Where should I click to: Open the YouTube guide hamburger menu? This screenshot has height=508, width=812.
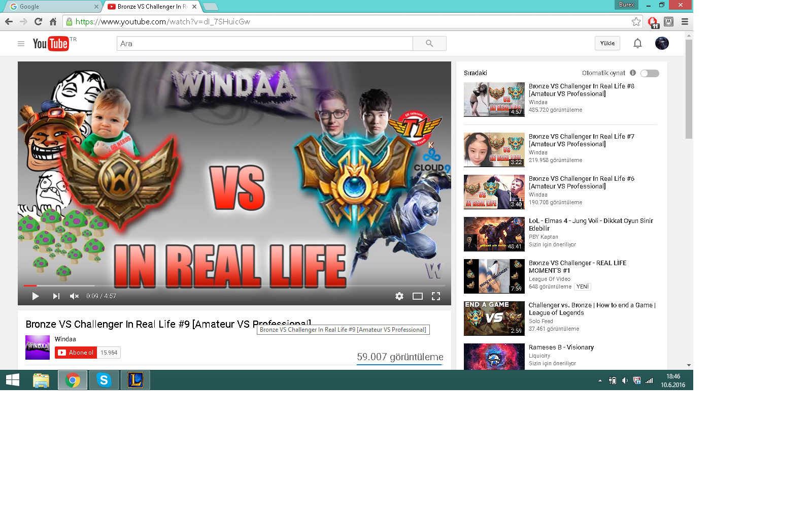coord(21,44)
